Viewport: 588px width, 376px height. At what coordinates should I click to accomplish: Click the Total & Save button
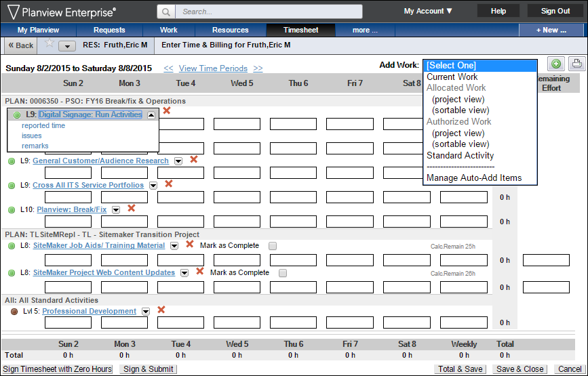point(460,369)
